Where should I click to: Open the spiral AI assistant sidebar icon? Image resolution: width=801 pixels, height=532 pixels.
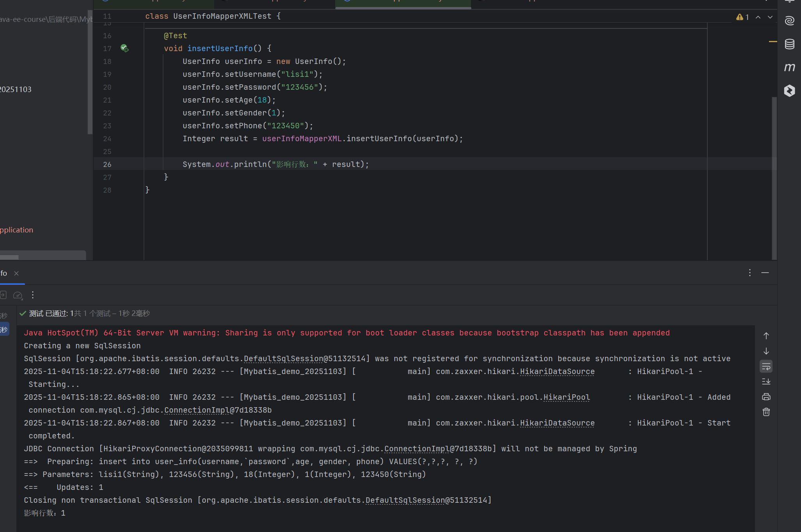coord(789,21)
